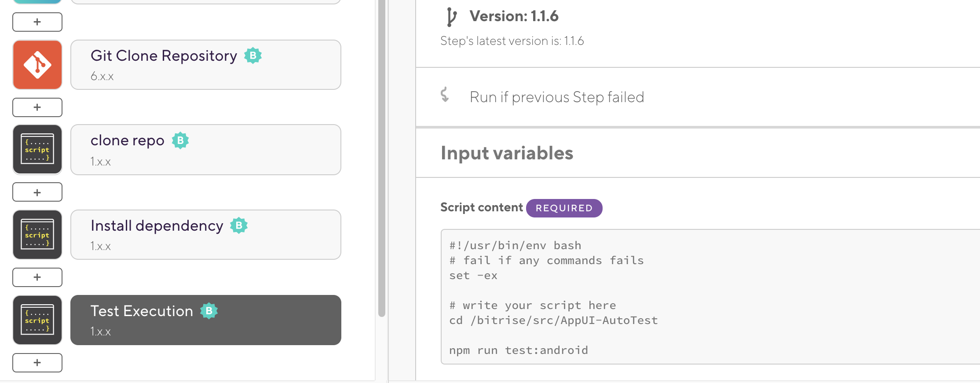Click the verified badge beside Install dependency
The height and width of the screenshot is (383, 980).
[x=239, y=225]
